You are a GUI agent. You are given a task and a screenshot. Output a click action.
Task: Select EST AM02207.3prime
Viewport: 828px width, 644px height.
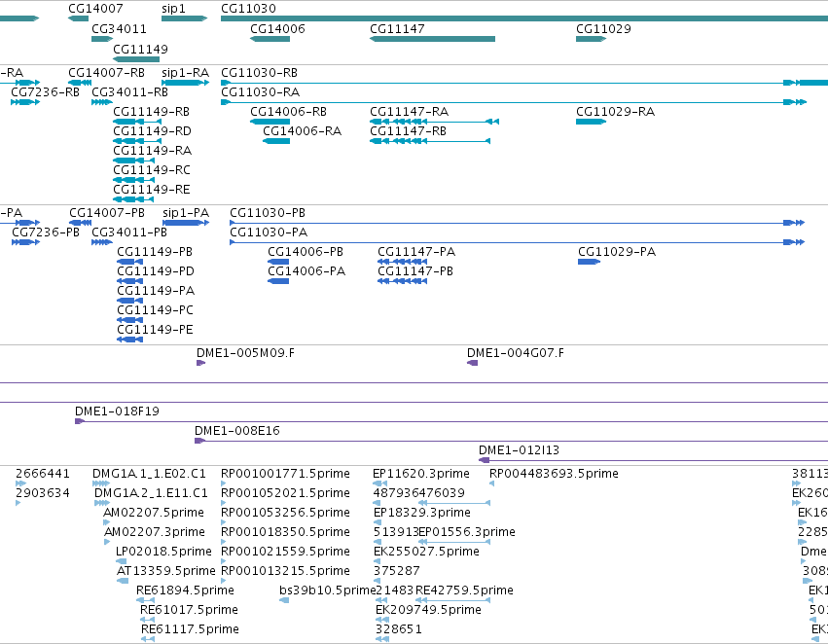click(107, 542)
